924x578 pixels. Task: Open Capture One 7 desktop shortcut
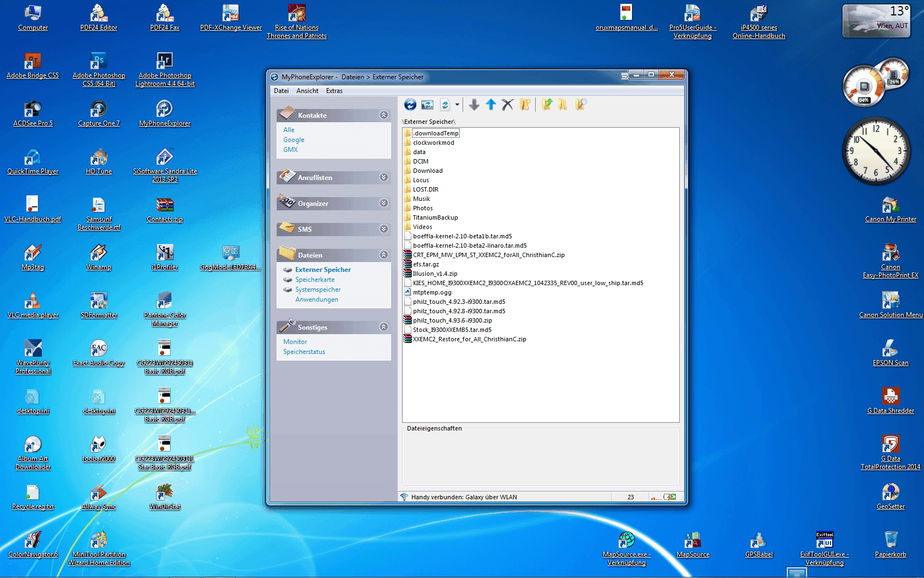point(99,113)
